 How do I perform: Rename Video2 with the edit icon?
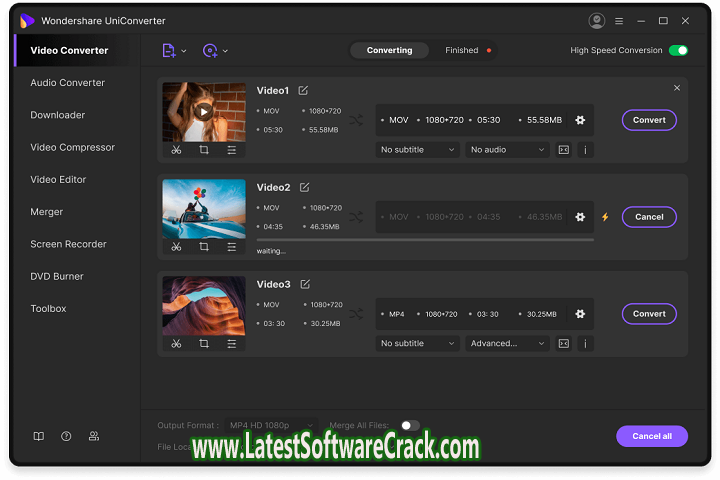304,187
